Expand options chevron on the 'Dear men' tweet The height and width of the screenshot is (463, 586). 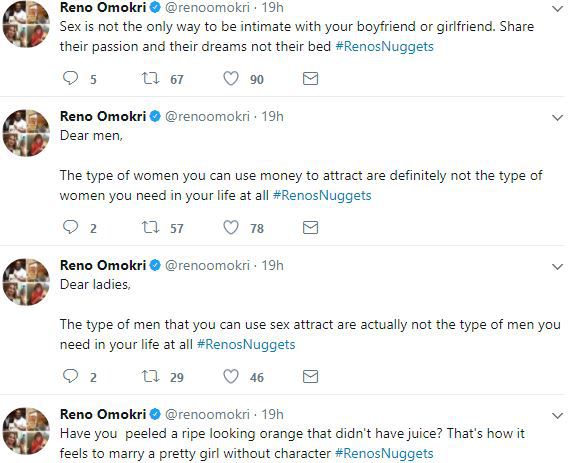point(557,117)
